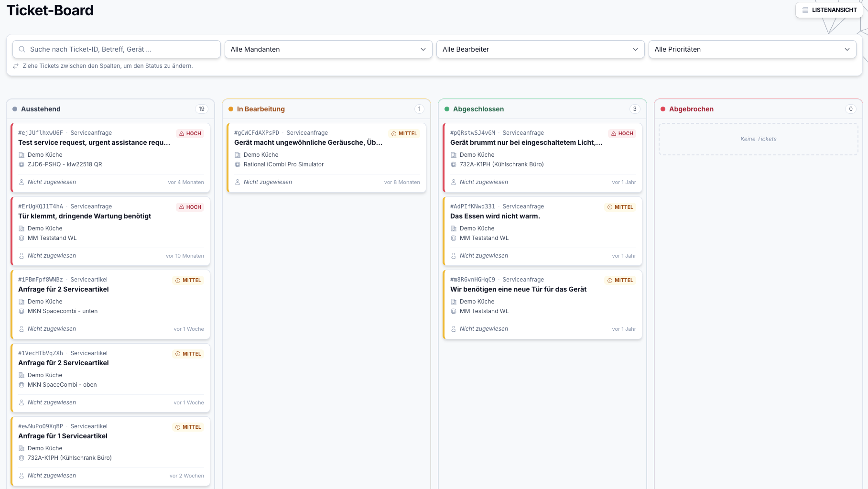The width and height of the screenshot is (868, 489).
Task: Click person icon in Tür klemmt card
Action: point(22,256)
